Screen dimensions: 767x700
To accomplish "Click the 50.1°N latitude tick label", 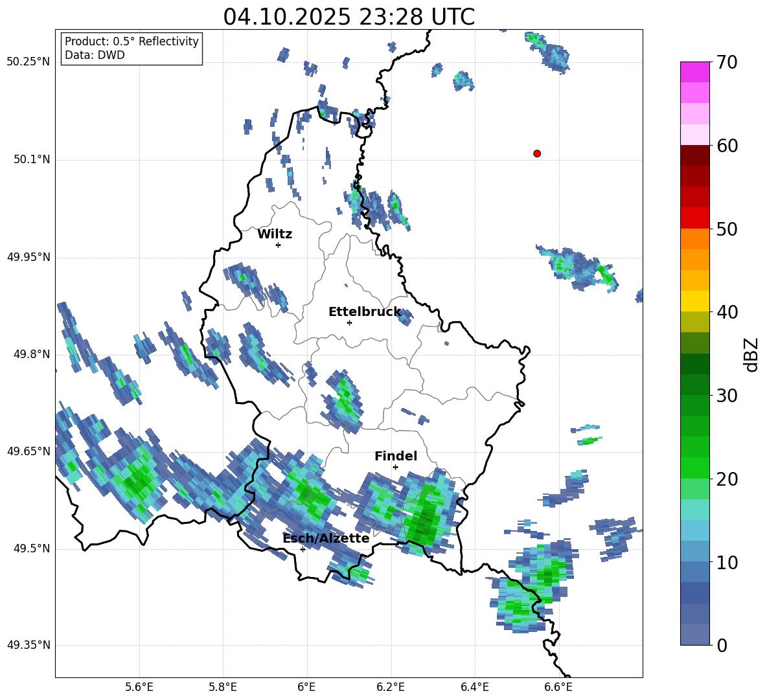I will 32,159.
